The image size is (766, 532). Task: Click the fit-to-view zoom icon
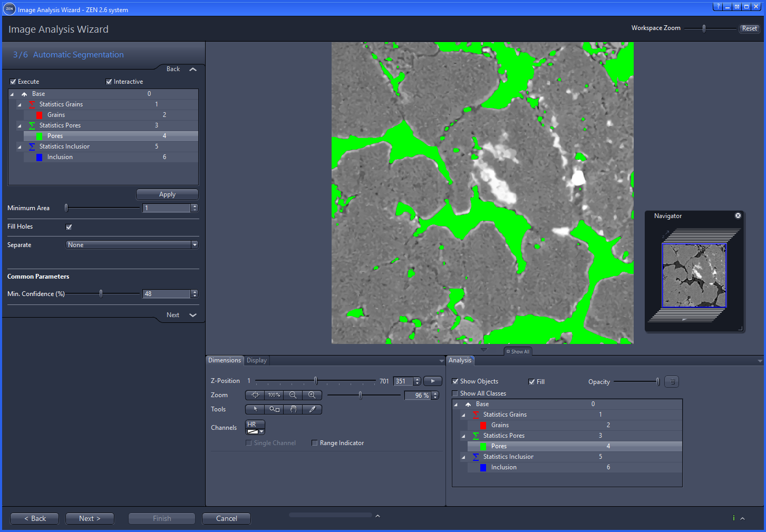pyautogui.click(x=255, y=395)
